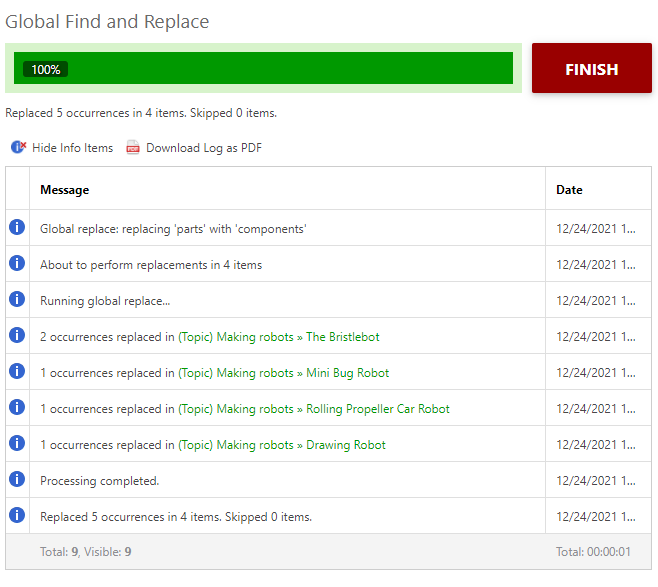Click info icon for 'Processing completed' row
Image resolution: width=658 pixels, height=587 pixels.
(x=17, y=479)
